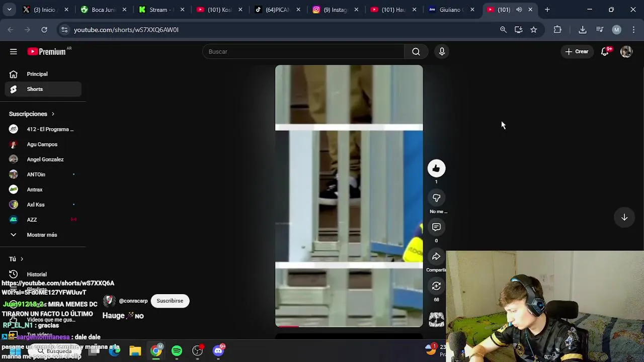Like this Short

point(436,168)
